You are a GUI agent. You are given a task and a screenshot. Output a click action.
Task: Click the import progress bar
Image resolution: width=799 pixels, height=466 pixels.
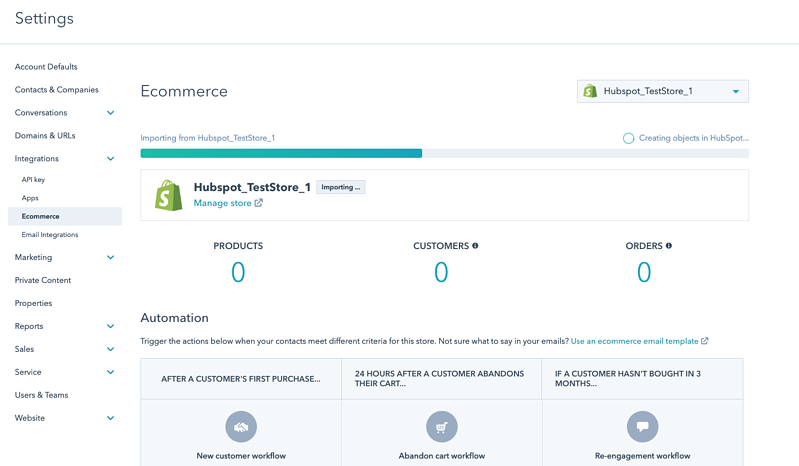coord(444,154)
